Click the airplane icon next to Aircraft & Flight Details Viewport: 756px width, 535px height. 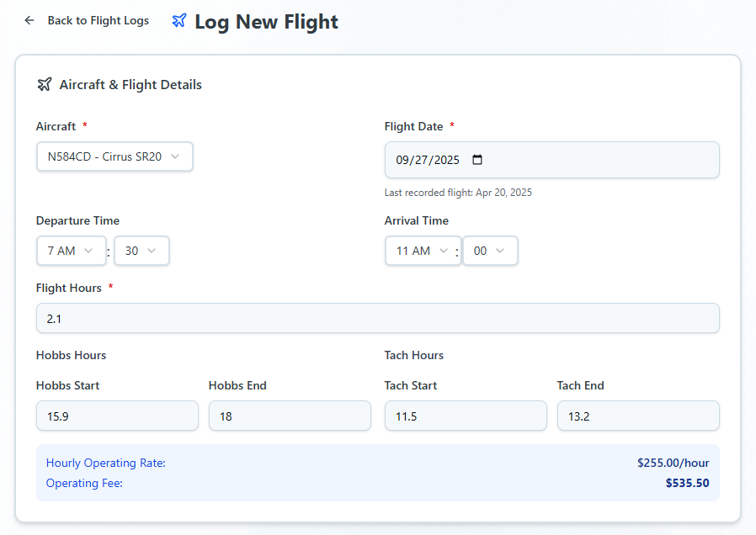(44, 84)
